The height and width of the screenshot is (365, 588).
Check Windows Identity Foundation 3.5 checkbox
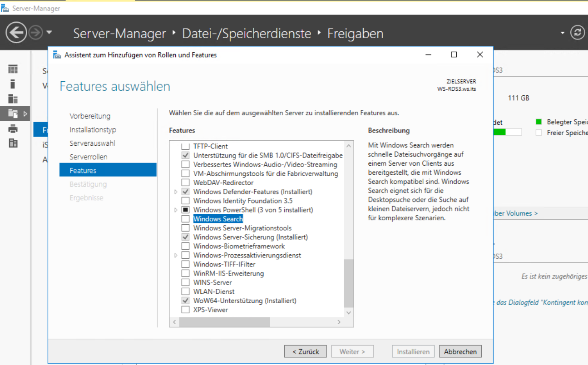pos(185,201)
